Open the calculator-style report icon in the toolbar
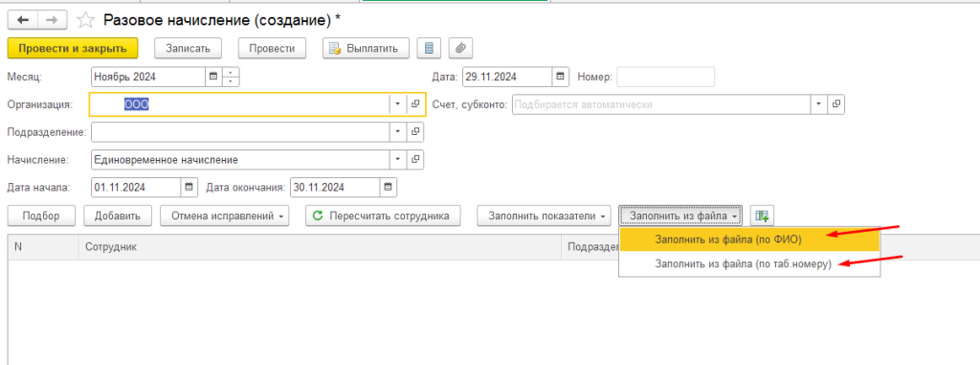 coord(429,48)
